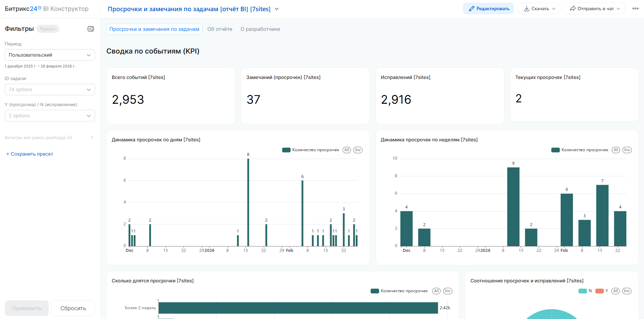
Task: Click the tallest bar labeled 9 in weekly chart
Action: (513, 206)
